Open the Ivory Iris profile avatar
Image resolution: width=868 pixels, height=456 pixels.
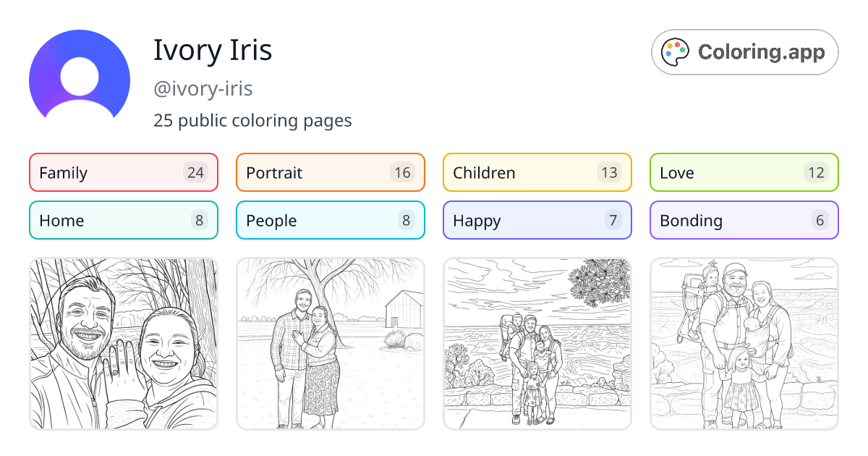pos(79,76)
